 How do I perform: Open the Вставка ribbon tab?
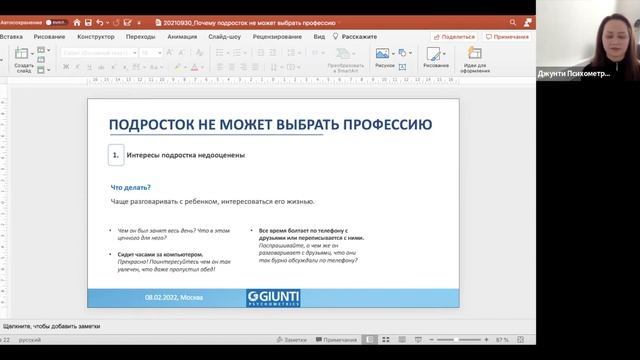(11, 37)
